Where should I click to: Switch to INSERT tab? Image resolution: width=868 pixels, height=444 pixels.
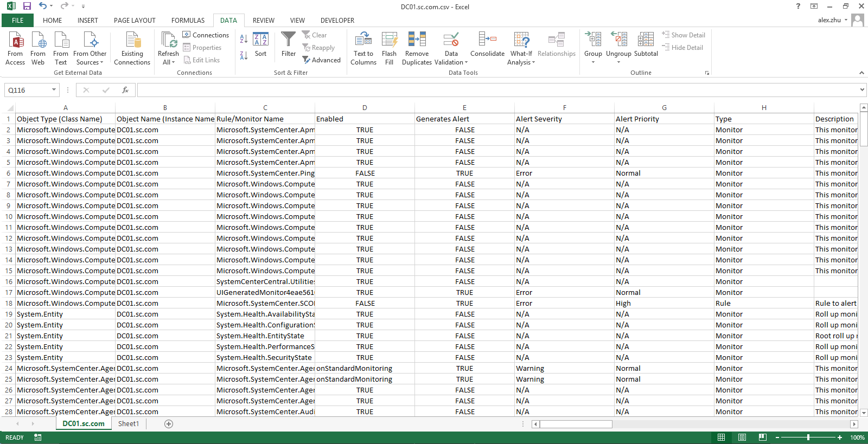point(87,20)
